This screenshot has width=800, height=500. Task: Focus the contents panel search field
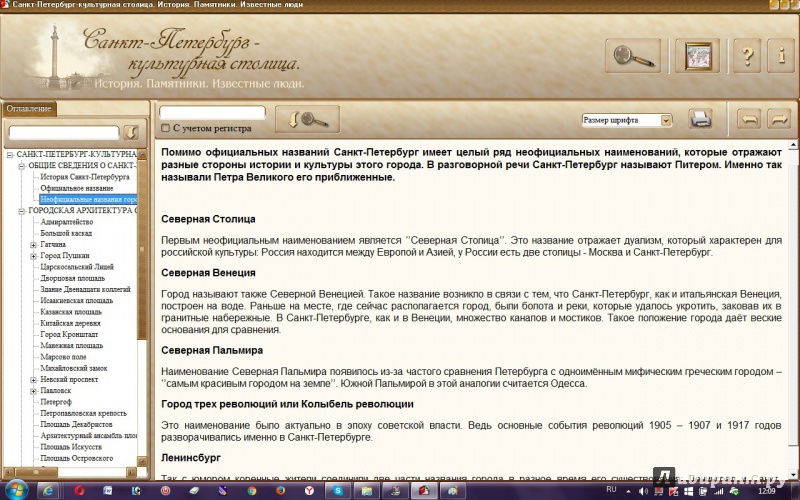pos(64,132)
